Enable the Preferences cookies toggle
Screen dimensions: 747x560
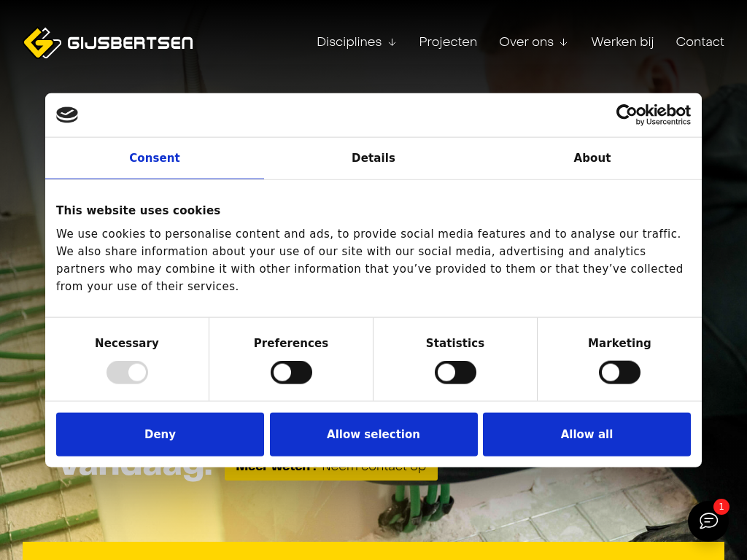291,373
